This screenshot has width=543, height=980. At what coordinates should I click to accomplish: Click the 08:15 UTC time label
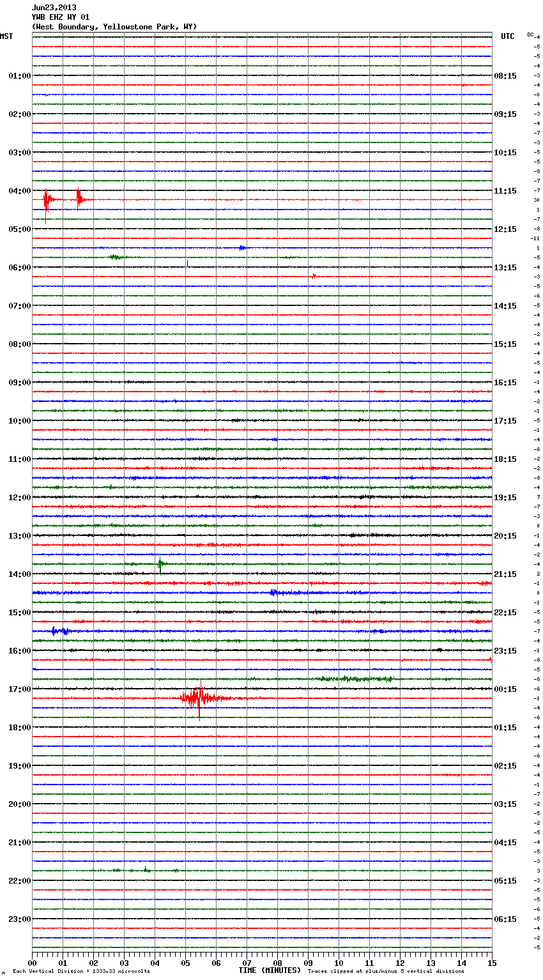point(505,75)
